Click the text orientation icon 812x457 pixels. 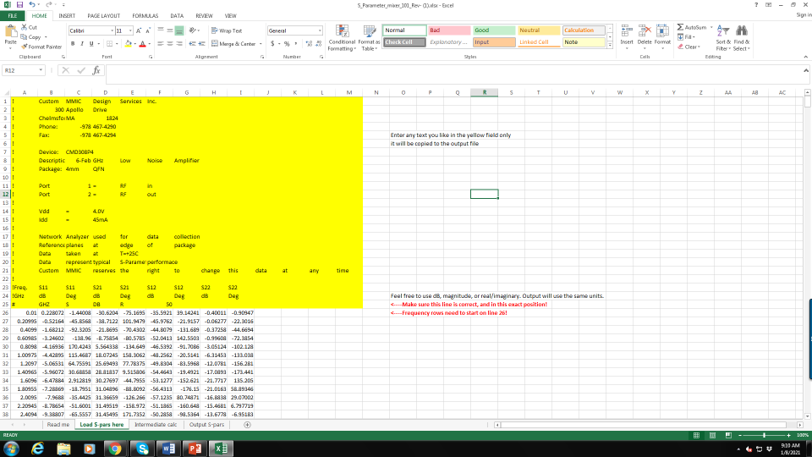pos(193,31)
